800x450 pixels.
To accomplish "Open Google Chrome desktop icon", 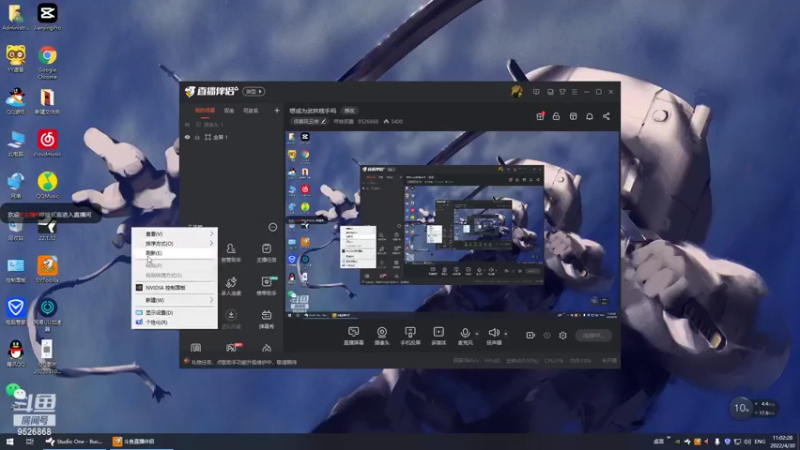I will tap(47, 63).
